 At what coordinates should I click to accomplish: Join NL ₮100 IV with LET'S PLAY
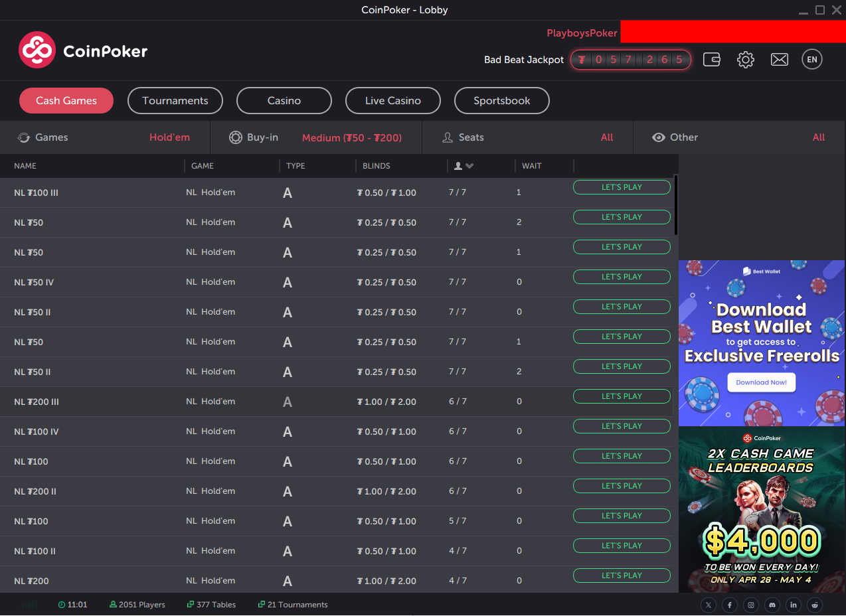pyautogui.click(x=622, y=426)
